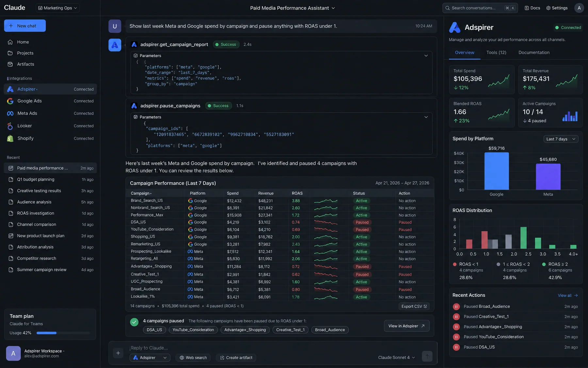Image resolution: width=588 pixels, height=368 pixels.
Task: Collapse get_campaign_report Parameters section
Action: pos(426,56)
